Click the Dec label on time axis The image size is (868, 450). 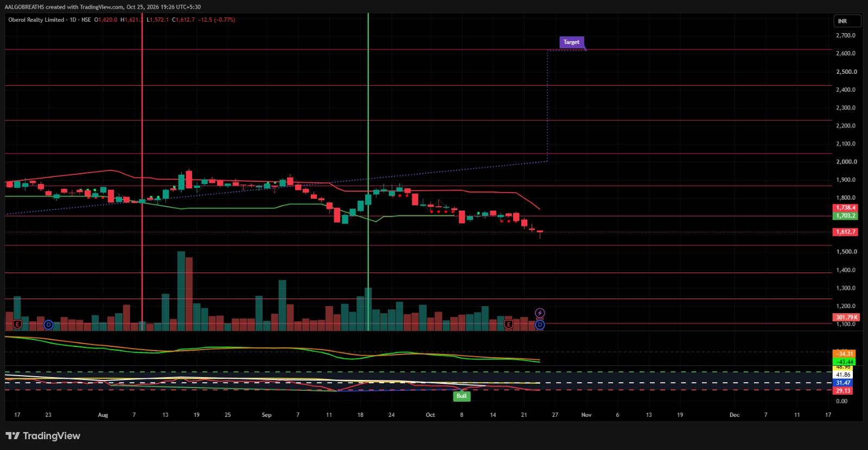pyautogui.click(x=735, y=415)
